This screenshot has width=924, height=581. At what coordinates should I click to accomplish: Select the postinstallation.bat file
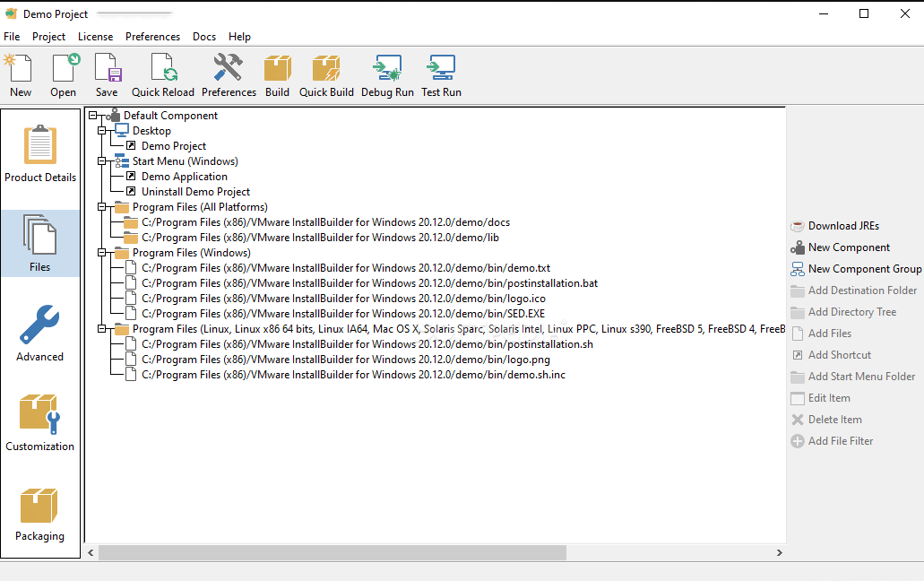[369, 283]
